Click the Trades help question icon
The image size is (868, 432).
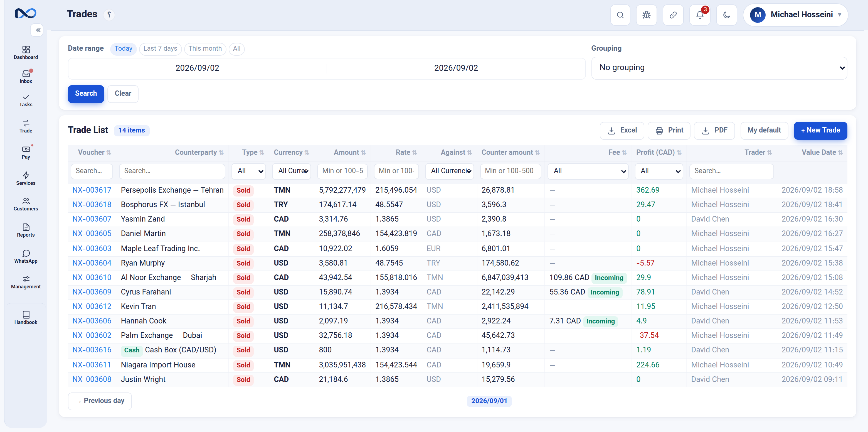(x=109, y=14)
